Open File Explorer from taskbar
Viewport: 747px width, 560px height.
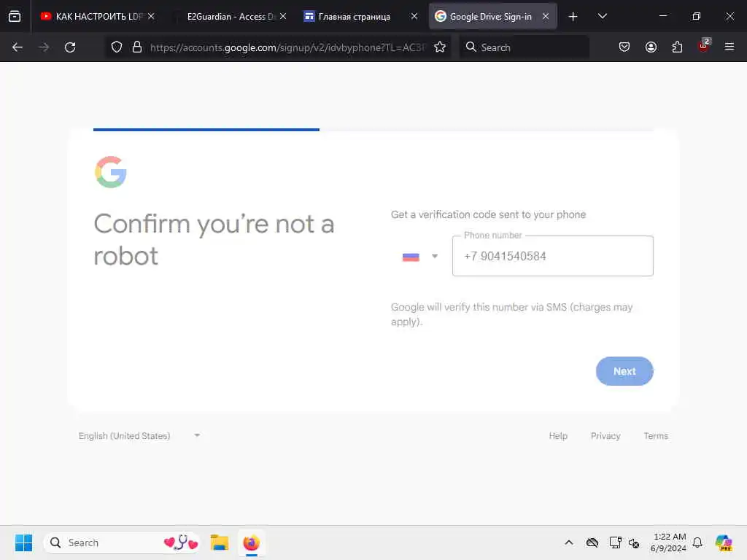pos(220,542)
